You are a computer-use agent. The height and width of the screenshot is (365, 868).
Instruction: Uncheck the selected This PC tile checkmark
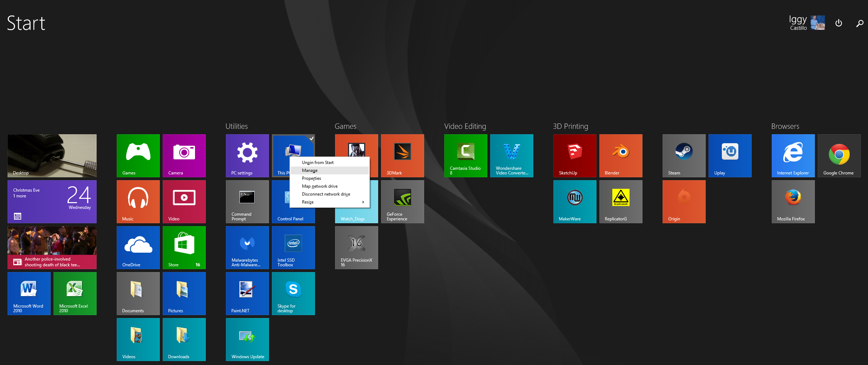tap(311, 139)
